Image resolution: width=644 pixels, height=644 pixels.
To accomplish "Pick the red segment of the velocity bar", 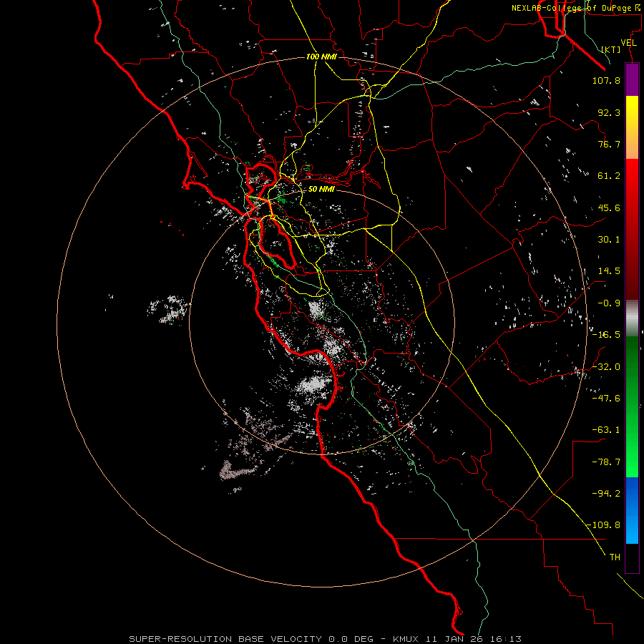I will [632, 229].
